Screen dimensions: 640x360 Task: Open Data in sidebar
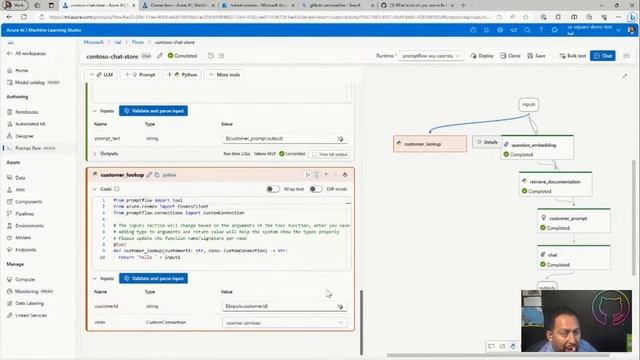tap(16, 178)
